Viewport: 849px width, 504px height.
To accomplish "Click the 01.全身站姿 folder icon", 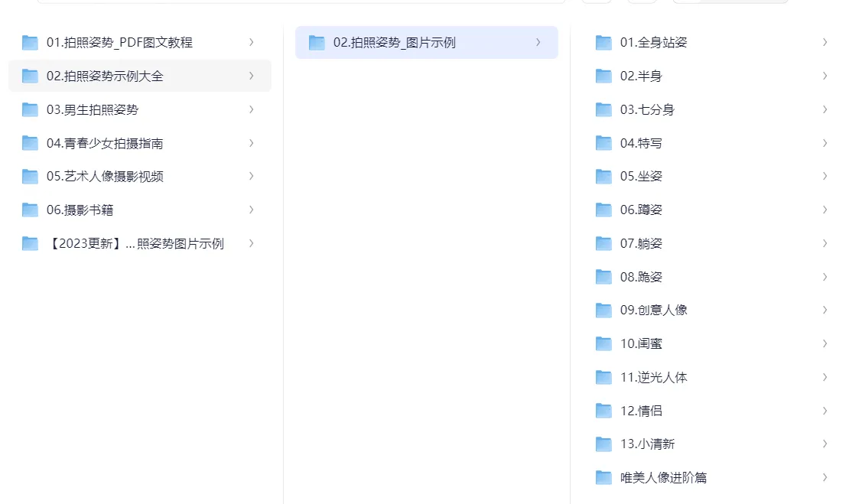I will click(603, 43).
